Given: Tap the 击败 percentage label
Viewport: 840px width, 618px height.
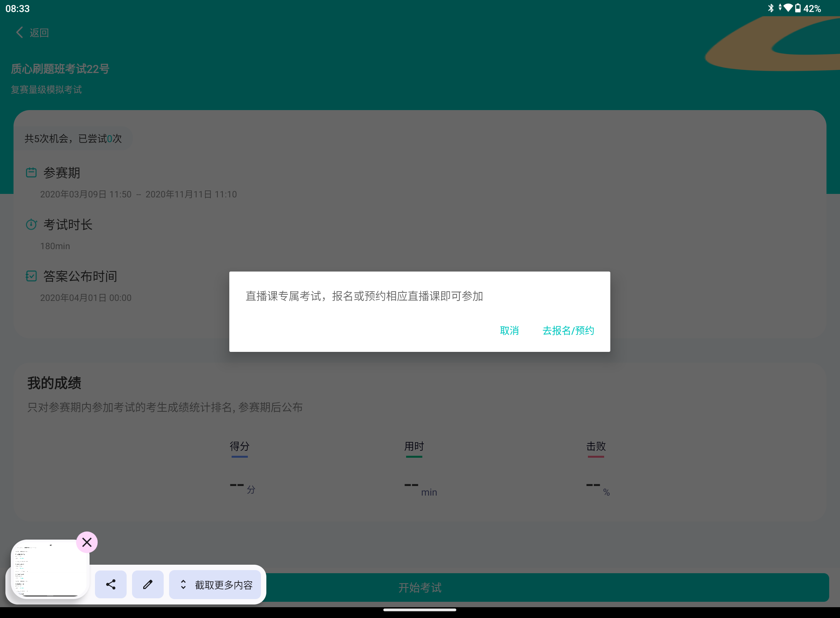Looking at the screenshot, I should click(596, 446).
